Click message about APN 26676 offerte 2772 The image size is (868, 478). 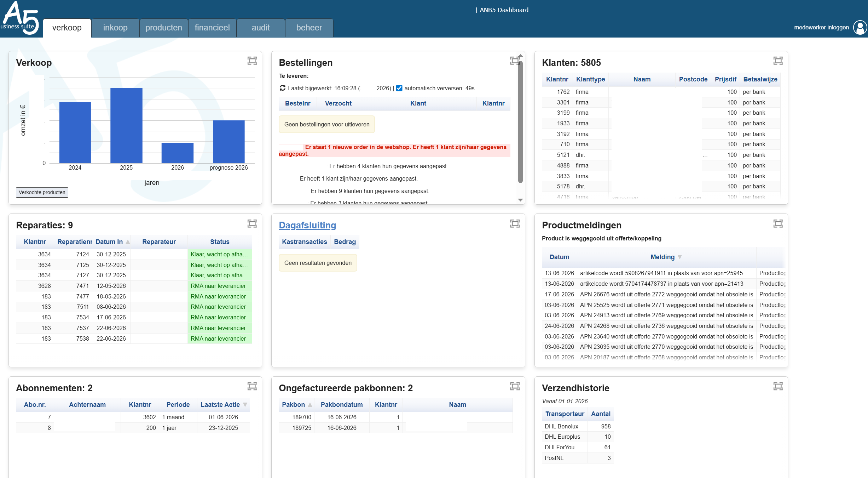(666, 294)
